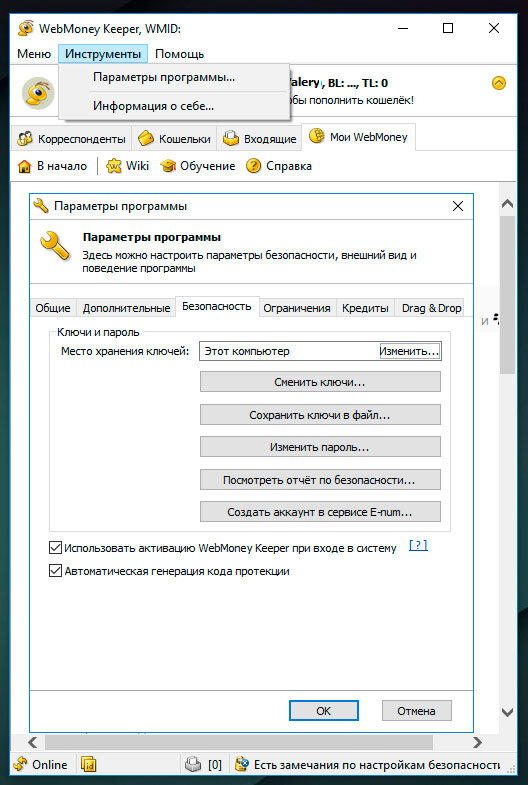The height and width of the screenshot is (785, 528).
Task: Click the globe icon on Мои WebMoney
Action: [x=316, y=136]
